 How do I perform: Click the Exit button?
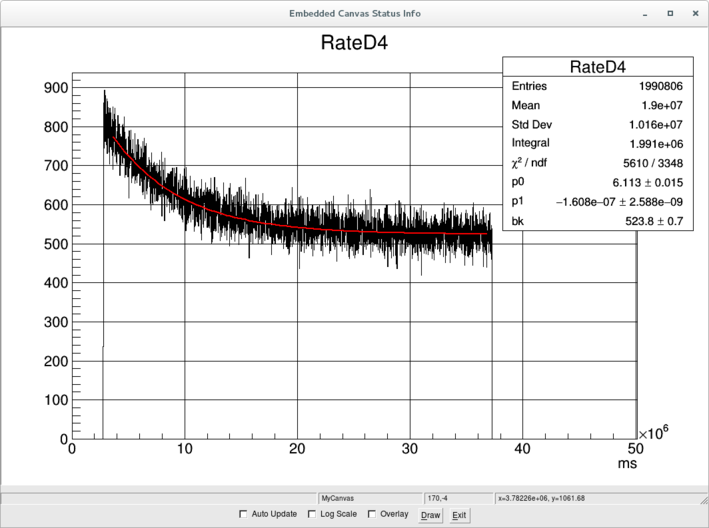coord(459,515)
